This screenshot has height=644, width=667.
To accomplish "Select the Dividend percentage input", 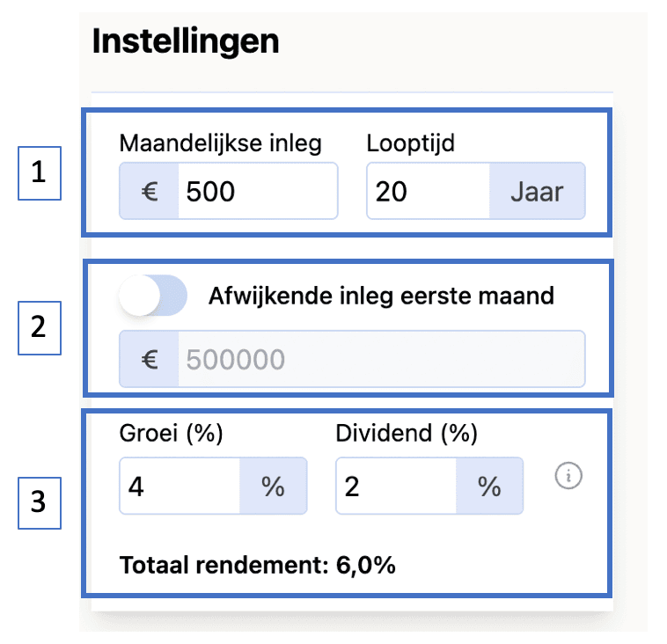I will coord(397,486).
